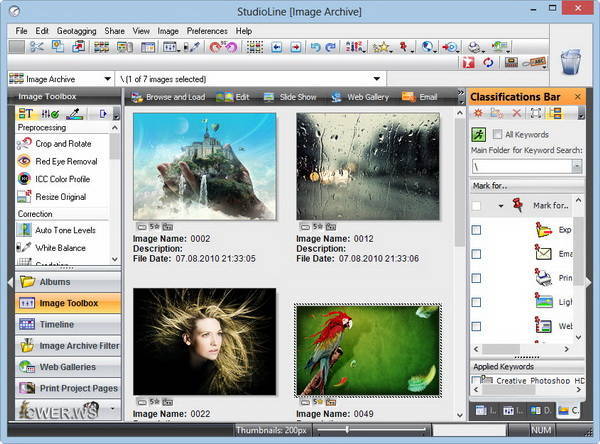Screen dimensions: 600x444
Task: Open the Help menu
Action: [x=243, y=31]
